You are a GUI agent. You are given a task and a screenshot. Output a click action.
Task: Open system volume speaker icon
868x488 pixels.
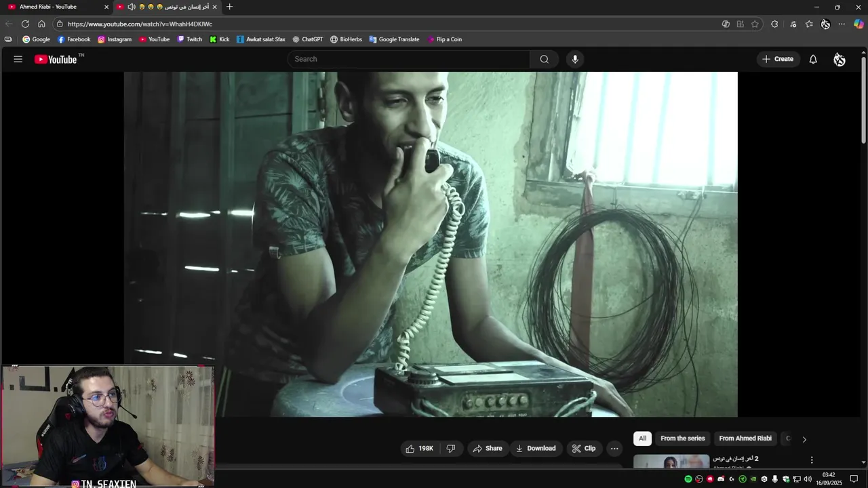click(808, 479)
